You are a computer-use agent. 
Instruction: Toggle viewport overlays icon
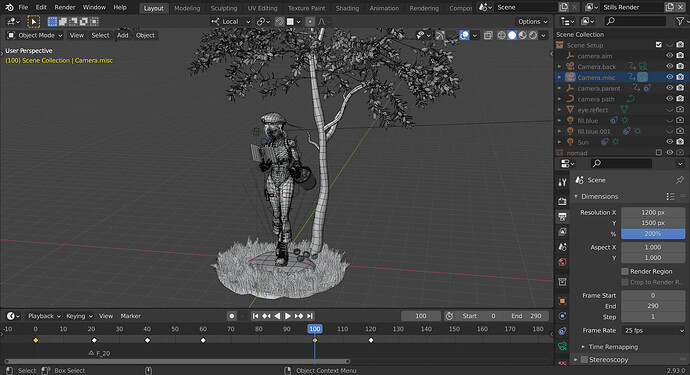pos(464,35)
